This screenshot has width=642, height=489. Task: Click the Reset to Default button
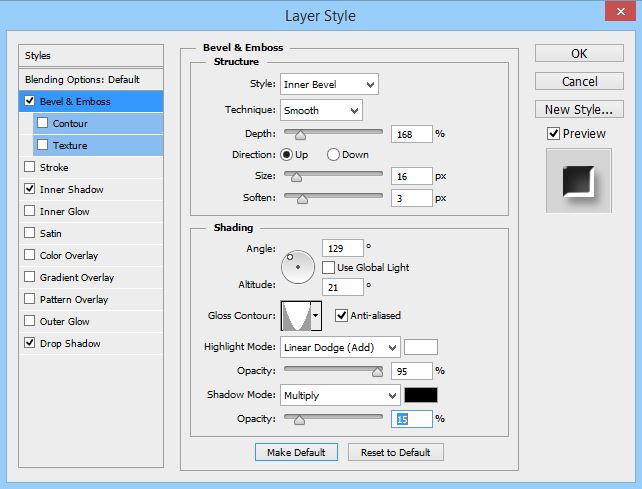(396, 452)
